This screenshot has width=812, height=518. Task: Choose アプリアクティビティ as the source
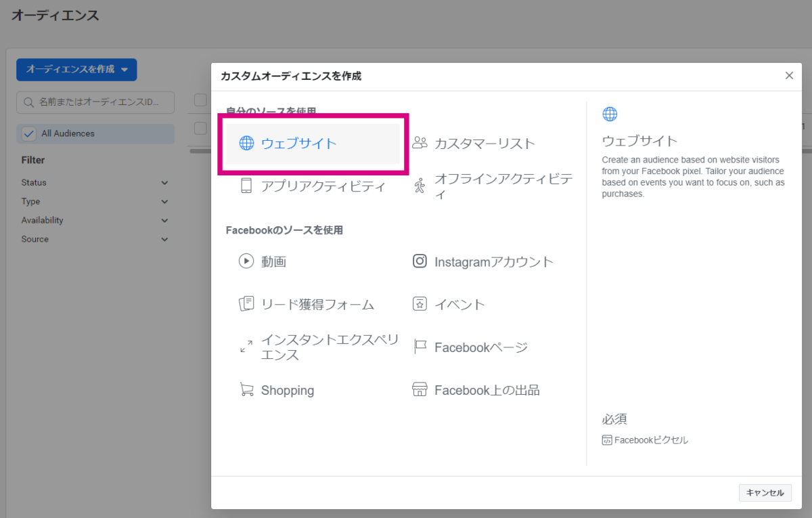(313, 186)
